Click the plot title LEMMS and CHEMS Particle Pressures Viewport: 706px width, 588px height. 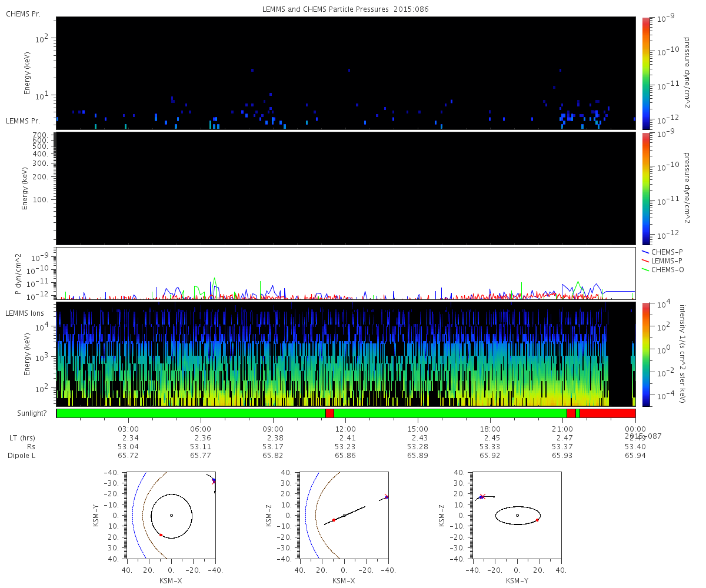click(345, 10)
